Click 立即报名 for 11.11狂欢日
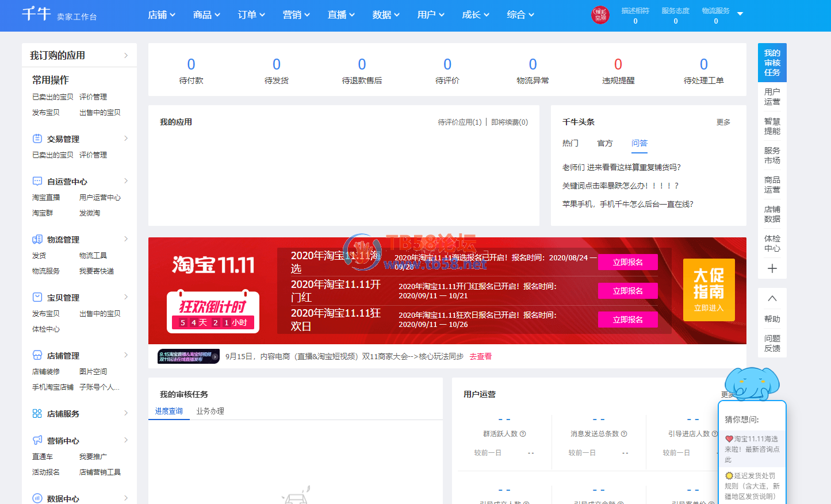Image resolution: width=831 pixels, height=504 pixels. 628,320
